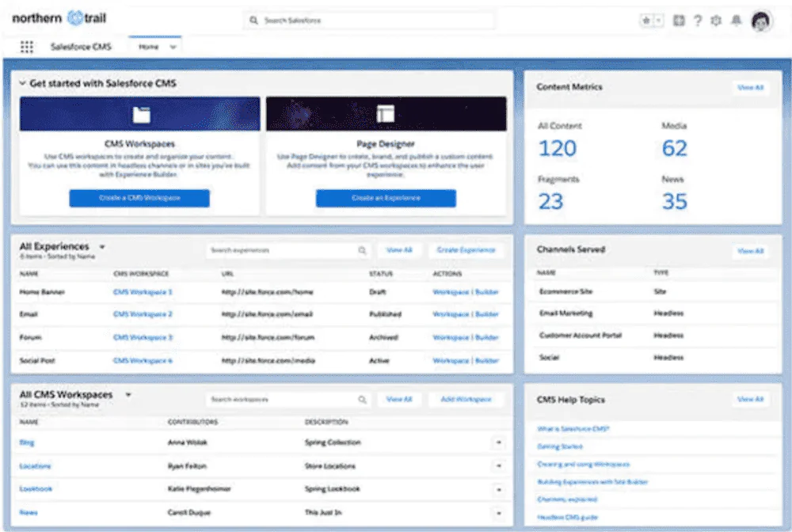Open CMS Workspace 1 link
This screenshot has height=532, width=792.
143,292
